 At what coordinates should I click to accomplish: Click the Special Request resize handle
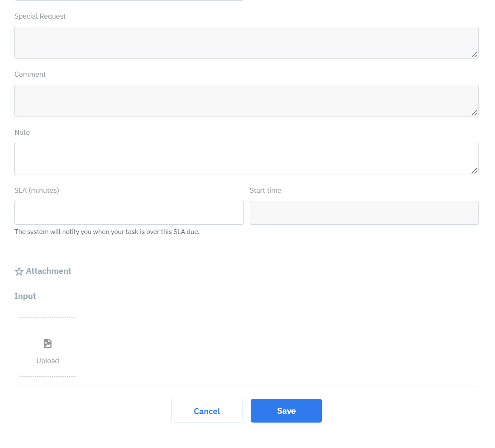click(x=474, y=55)
